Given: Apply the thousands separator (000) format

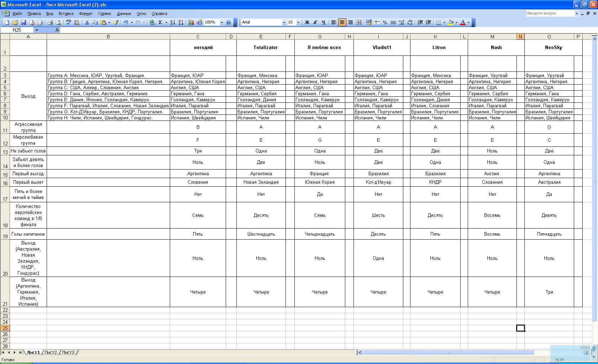Looking at the screenshot, I should [393, 22].
